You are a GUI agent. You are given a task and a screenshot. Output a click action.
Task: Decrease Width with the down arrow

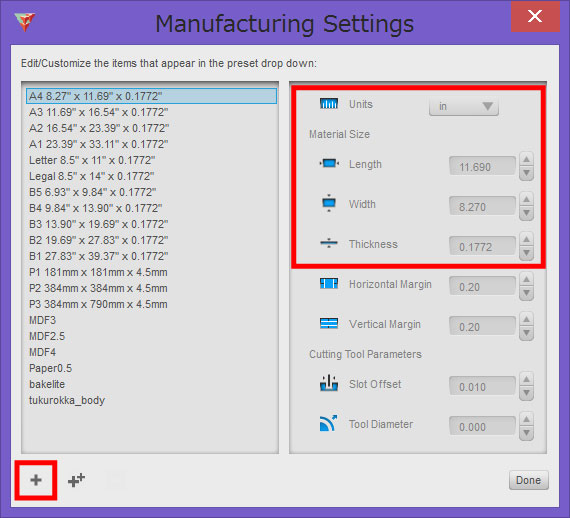[526, 213]
